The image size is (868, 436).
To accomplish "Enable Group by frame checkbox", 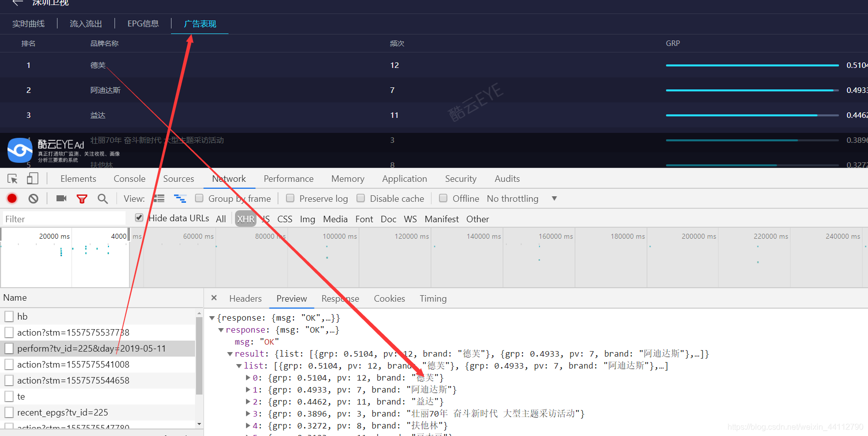I will [199, 198].
